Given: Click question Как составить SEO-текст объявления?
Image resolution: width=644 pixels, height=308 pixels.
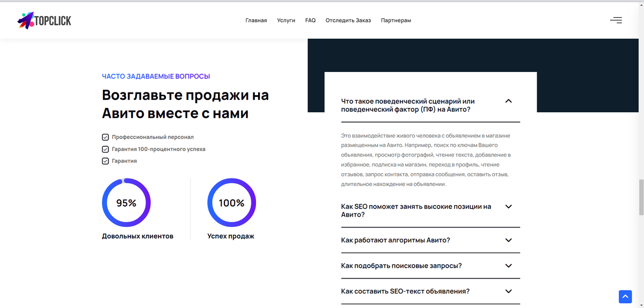Looking at the screenshot, I should coord(405,291).
